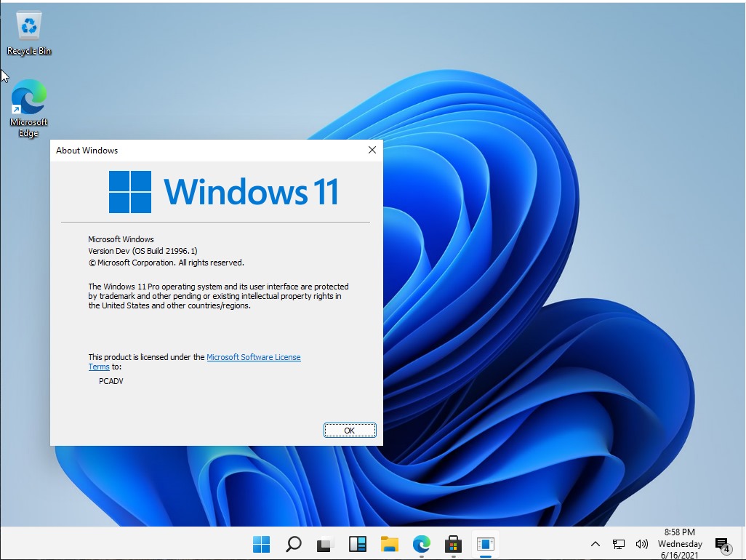The height and width of the screenshot is (560, 746).
Task: Open the volume control slider
Action: tap(642, 543)
